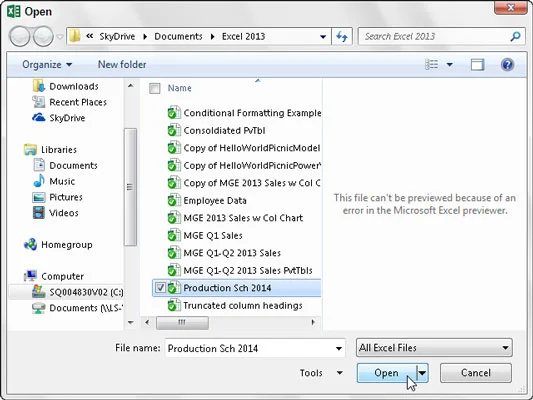Click the search magnifier icon

pyautogui.click(x=515, y=36)
